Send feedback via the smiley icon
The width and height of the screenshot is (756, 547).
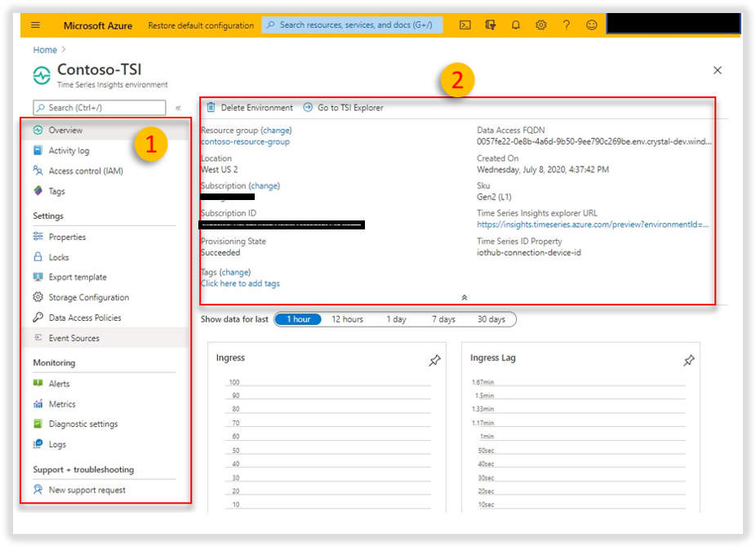click(x=593, y=24)
